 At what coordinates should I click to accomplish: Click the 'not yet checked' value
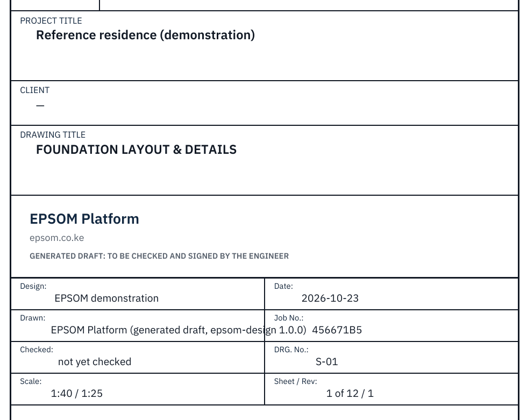click(x=95, y=362)
